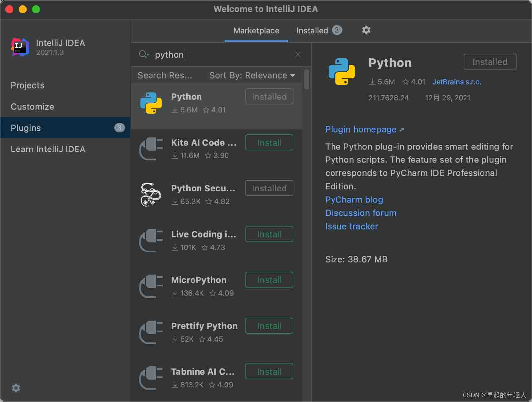Click the Prettify Python plugin icon

(151, 332)
